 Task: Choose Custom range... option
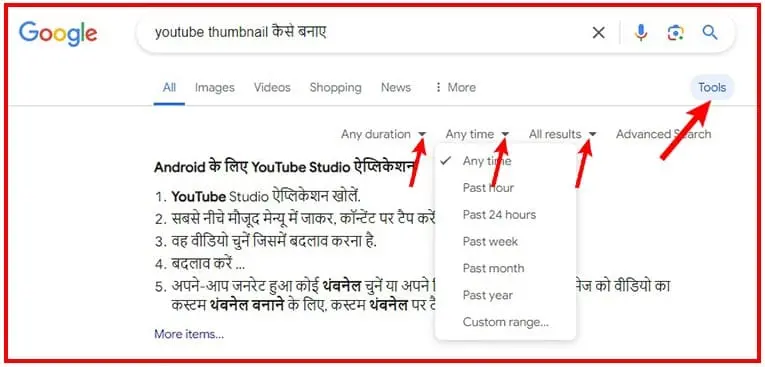[x=505, y=322]
